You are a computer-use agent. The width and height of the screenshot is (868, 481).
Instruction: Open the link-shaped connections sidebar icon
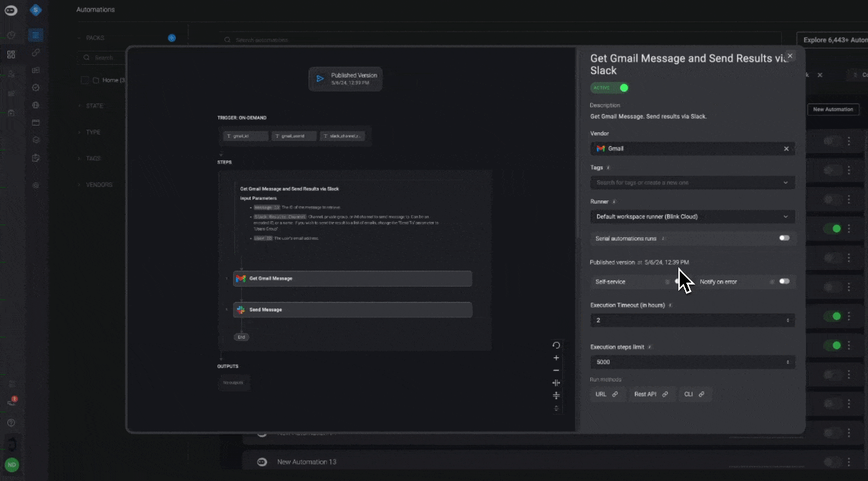pyautogui.click(x=36, y=52)
